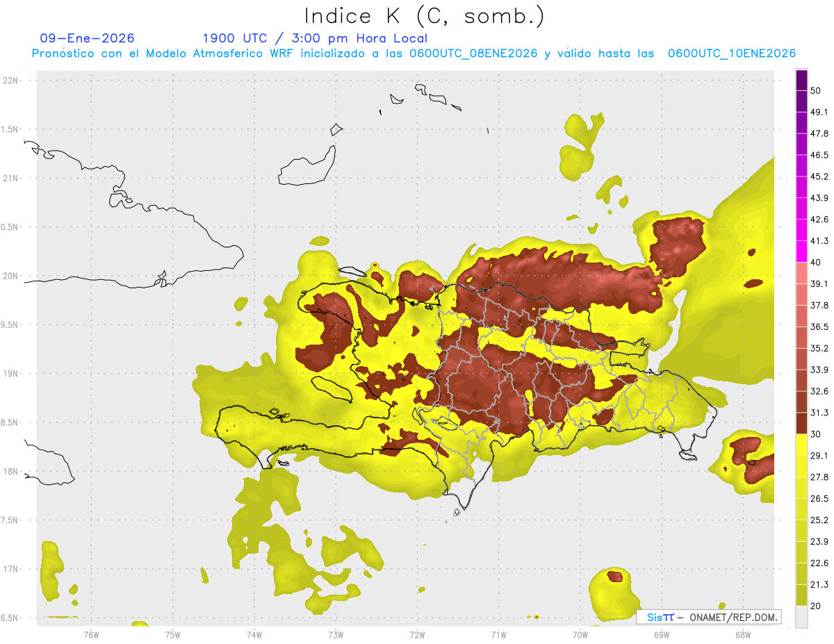
Task: Click the latitude label '20N'
Action: tap(11, 276)
